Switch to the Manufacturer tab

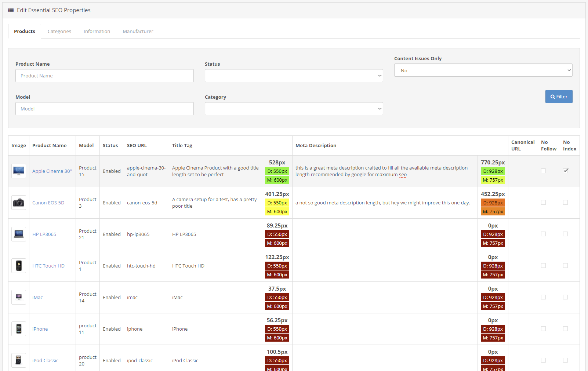[138, 31]
